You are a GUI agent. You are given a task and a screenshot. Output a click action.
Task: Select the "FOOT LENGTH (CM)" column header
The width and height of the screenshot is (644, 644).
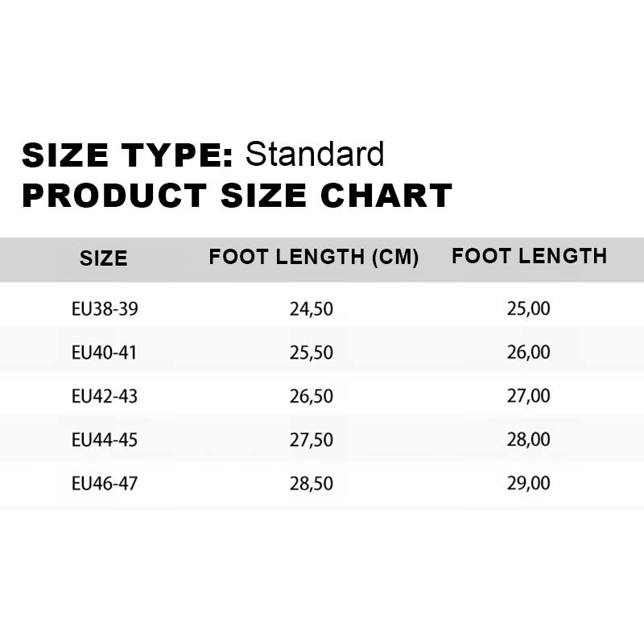(314, 258)
